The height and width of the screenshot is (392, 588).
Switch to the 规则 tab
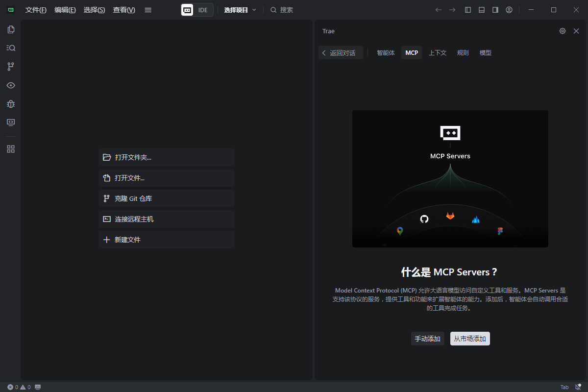click(463, 53)
